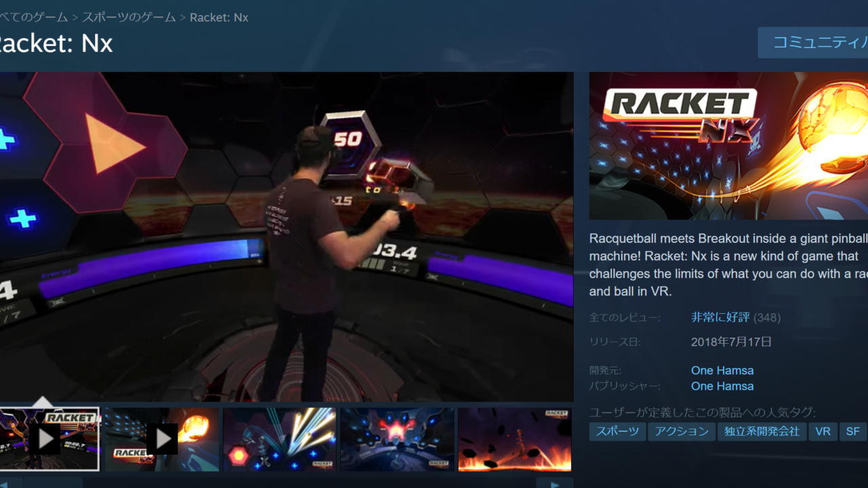Viewport: 868px width, 488px height.
Task: Click the up caret above the active thumbnail
Action: (43, 401)
